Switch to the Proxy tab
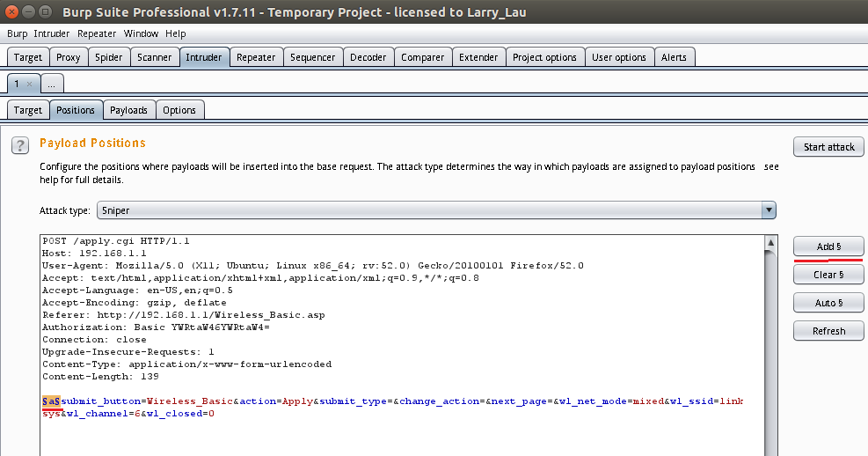The image size is (868, 456). (68, 57)
